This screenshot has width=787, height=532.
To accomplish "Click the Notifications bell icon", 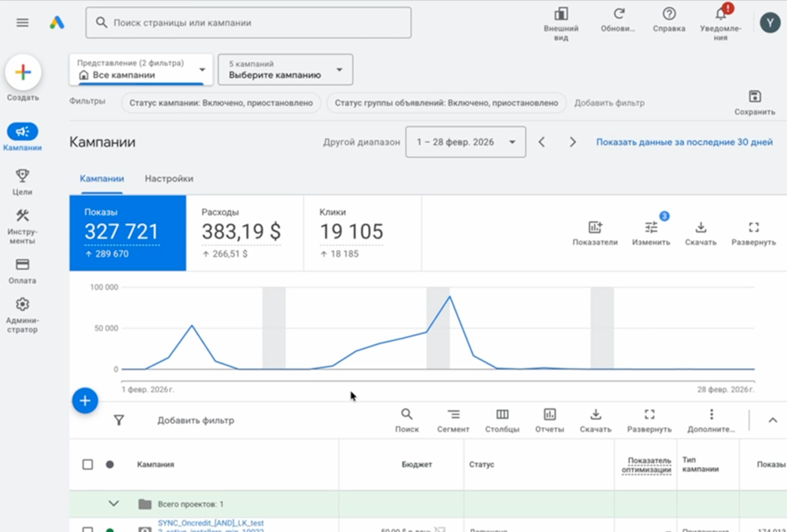I will click(x=721, y=14).
